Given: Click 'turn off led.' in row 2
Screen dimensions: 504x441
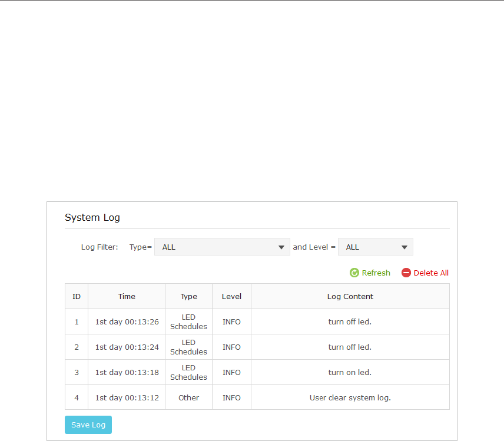Looking at the screenshot, I should tap(350, 347).
